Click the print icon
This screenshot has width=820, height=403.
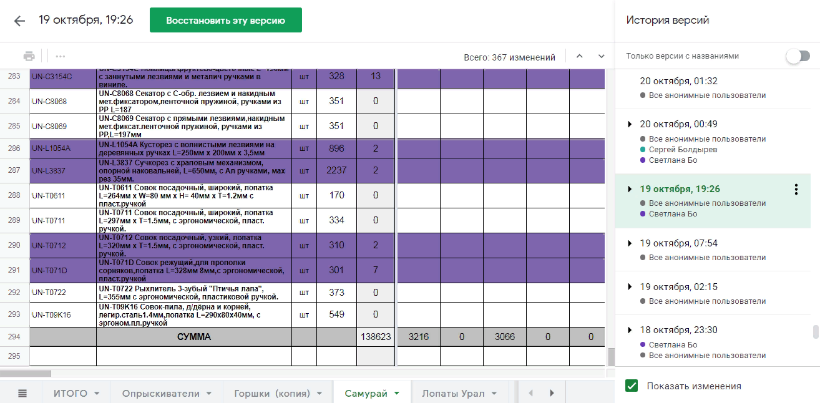tap(29, 56)
